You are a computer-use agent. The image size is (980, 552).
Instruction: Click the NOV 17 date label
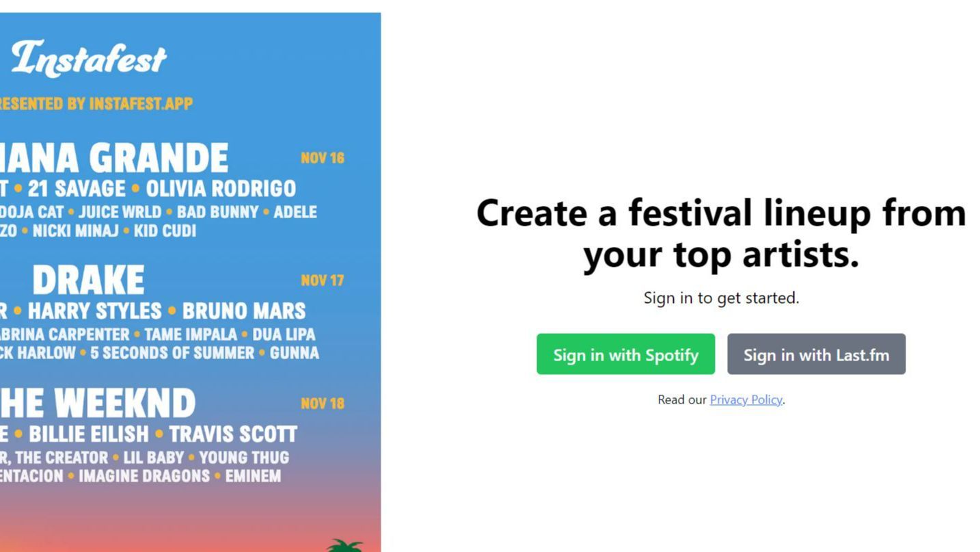[321, 280]
